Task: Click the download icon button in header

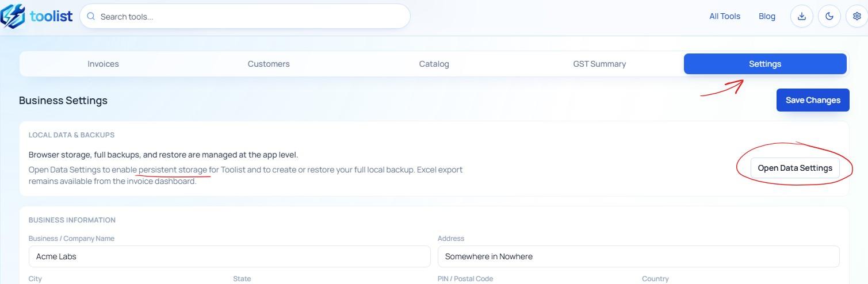Action: [x=801, y=17]
